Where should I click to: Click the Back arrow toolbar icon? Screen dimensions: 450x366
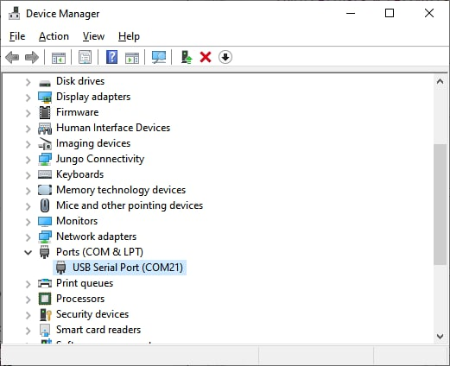click(x=13, y=57)
